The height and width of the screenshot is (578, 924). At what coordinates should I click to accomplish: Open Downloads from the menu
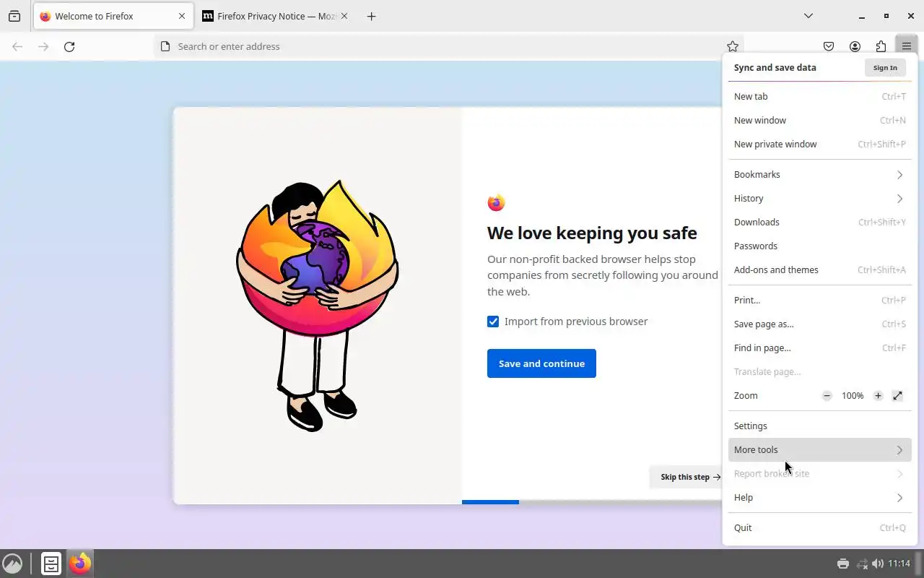click(820, 222)
